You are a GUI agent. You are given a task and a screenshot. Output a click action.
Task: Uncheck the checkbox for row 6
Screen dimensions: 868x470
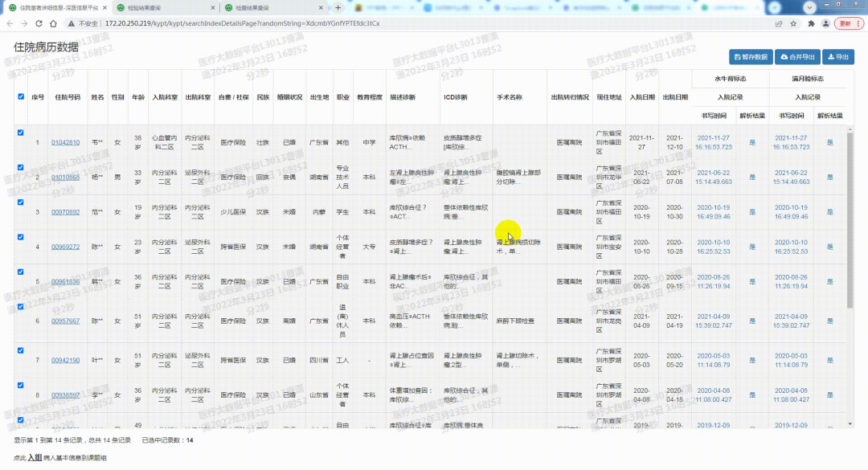(x=20, y=307)
